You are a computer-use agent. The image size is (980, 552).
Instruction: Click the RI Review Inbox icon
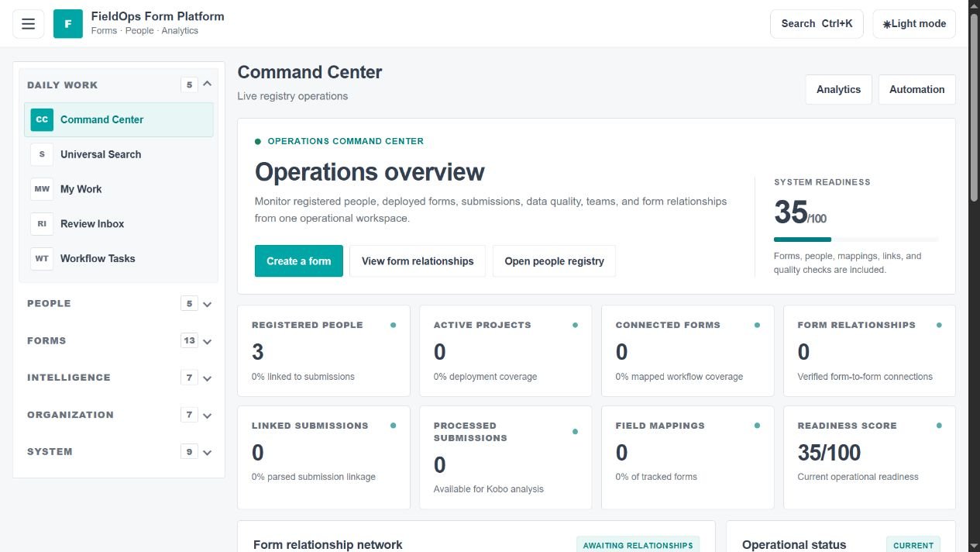42,224
